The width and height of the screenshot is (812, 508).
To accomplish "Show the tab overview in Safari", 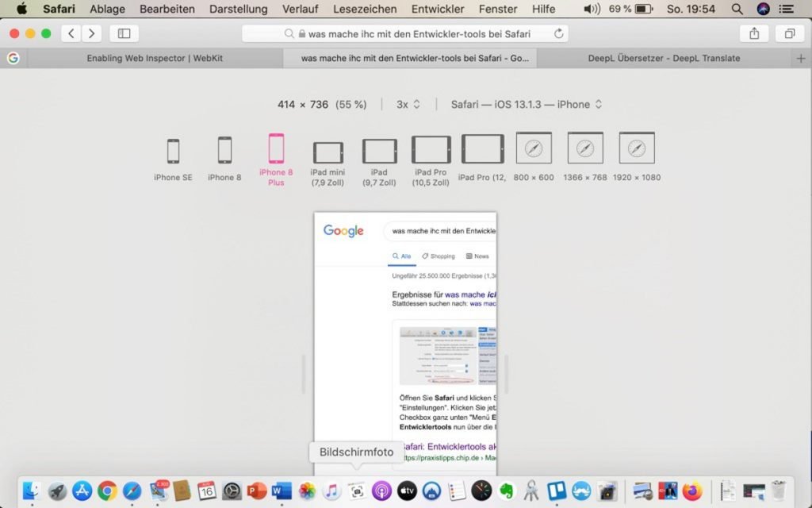I will tap(789, 33).
